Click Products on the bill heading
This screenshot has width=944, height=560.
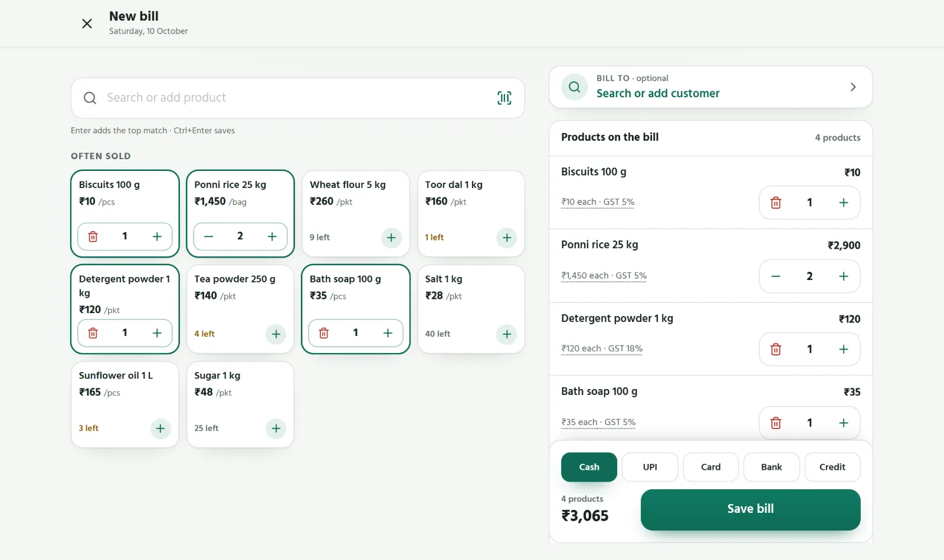(609, 137)
